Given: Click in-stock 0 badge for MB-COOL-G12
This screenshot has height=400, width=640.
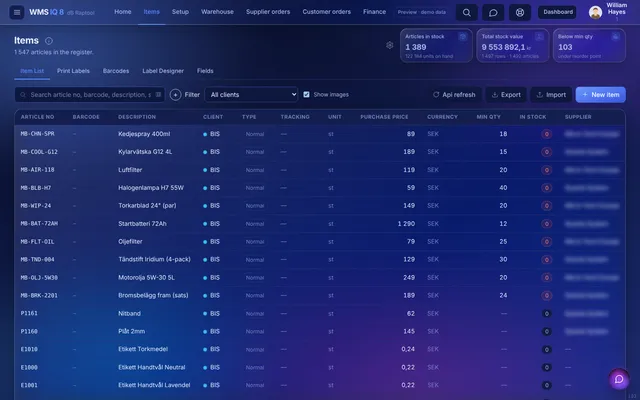Looking at the screenshot, I should (x=547, y=152).
